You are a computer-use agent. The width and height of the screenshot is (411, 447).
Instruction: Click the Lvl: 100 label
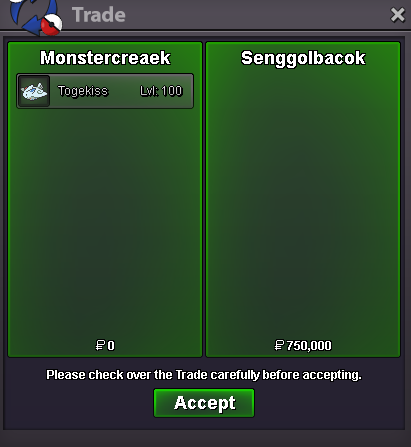(x=161, y=91)
